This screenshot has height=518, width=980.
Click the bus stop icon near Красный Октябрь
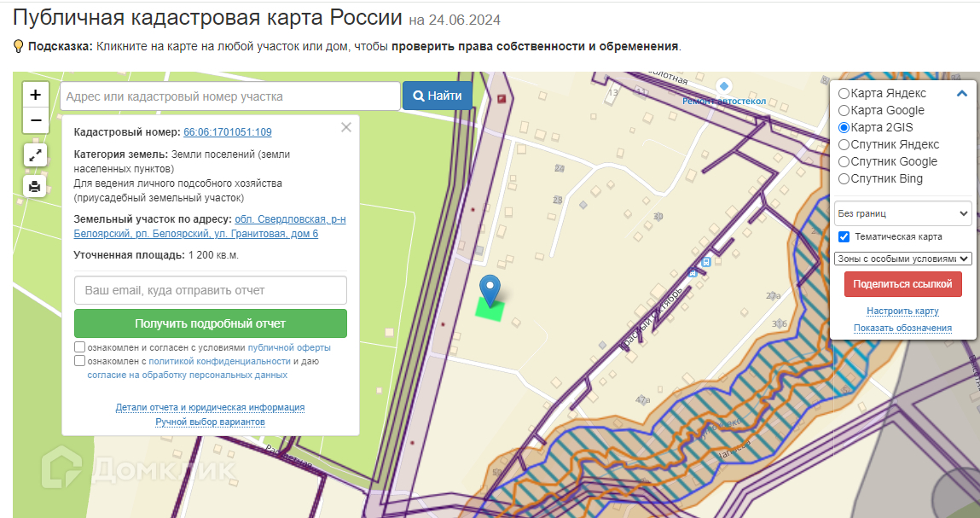tap(705, 263)
